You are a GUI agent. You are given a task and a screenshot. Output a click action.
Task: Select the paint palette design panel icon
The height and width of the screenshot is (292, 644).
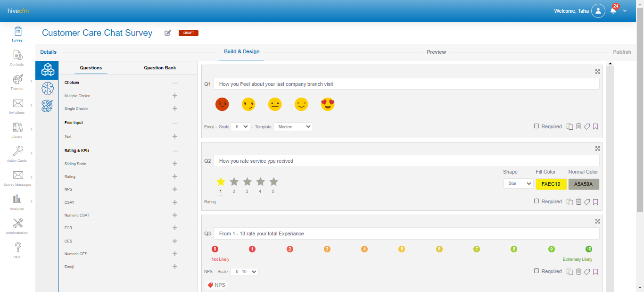pyautogui.click(x=47, y=106)
